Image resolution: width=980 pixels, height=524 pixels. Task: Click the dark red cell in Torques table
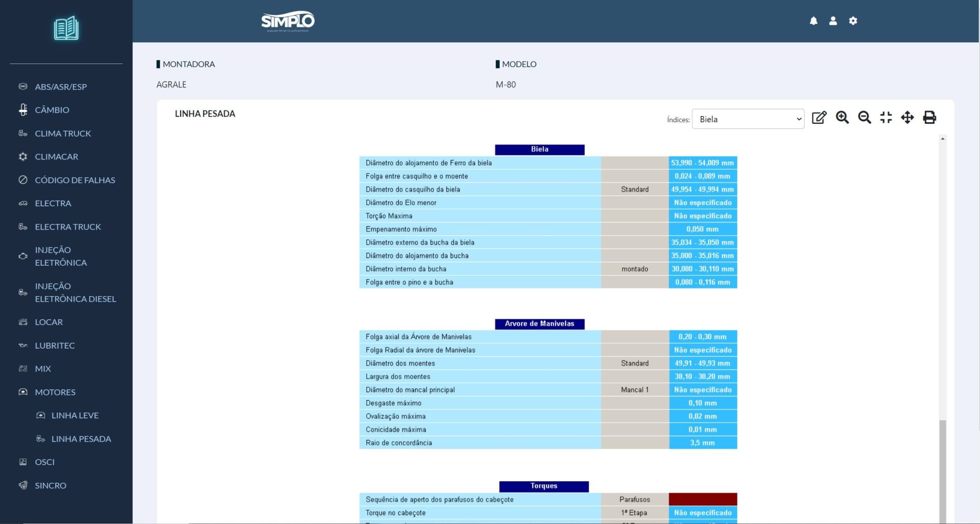[703, 499]
